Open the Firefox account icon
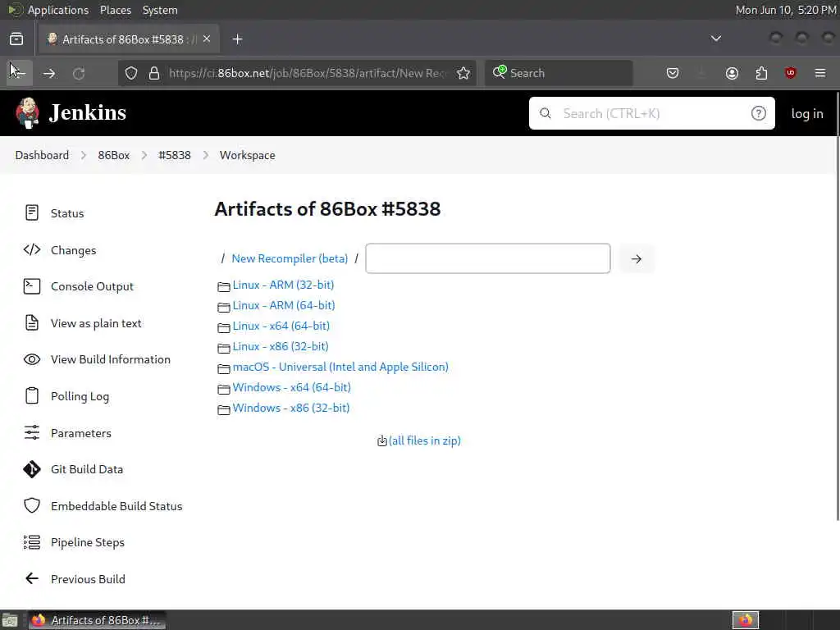The width and height of the screenshot is (840, 630). point(732,73)
